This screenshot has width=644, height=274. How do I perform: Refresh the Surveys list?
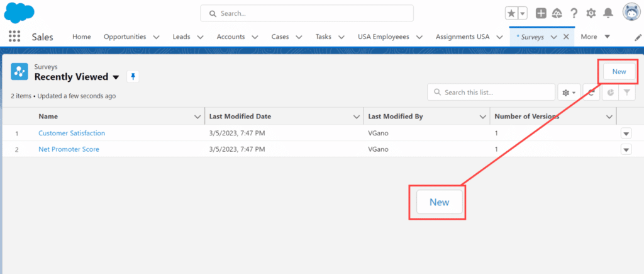(x=591, y=93)
